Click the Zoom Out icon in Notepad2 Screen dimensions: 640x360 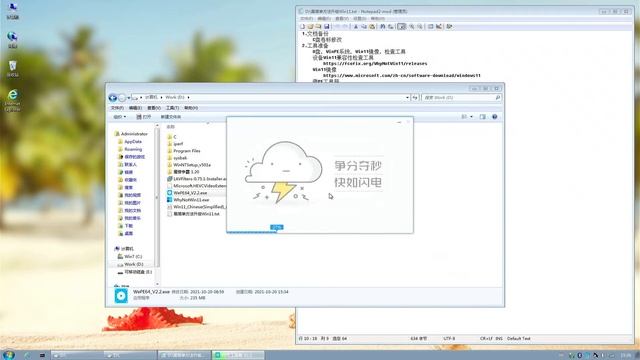(x=420, y=27)
